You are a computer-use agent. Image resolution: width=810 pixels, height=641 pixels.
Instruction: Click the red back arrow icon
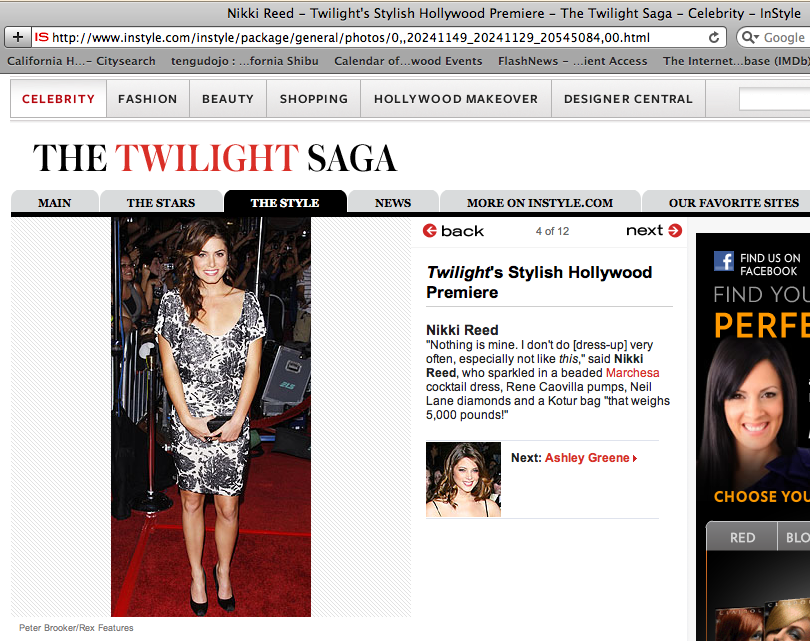tap(430, 230)
